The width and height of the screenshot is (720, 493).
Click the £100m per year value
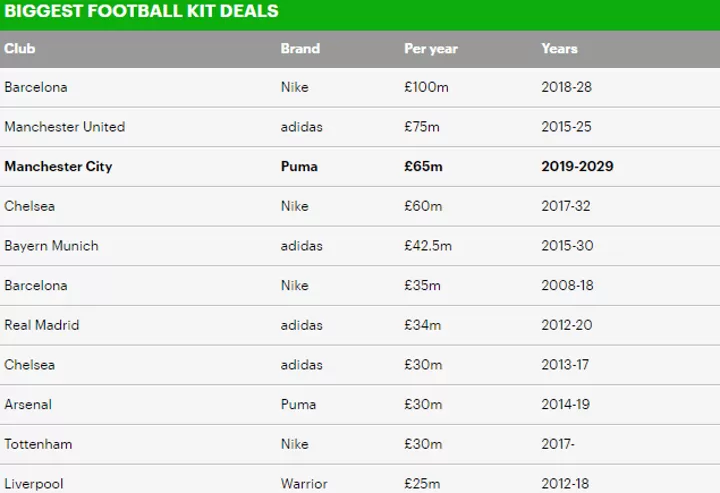pos(426,87)
